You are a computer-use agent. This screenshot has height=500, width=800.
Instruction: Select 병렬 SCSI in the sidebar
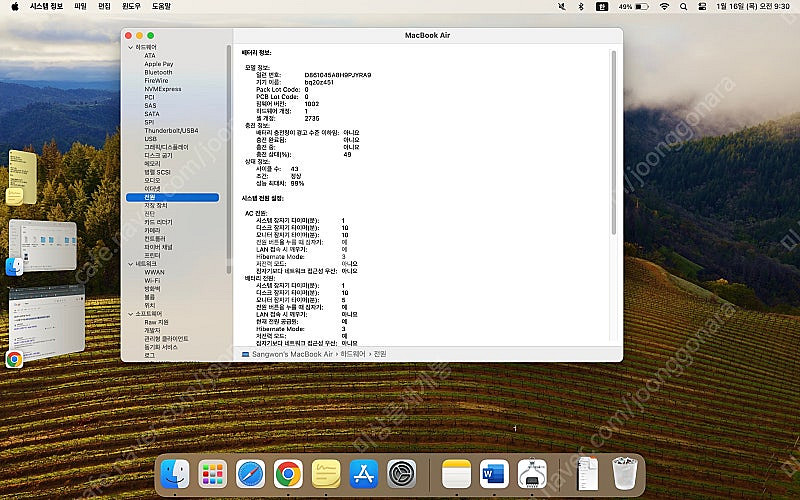[157, 172]
